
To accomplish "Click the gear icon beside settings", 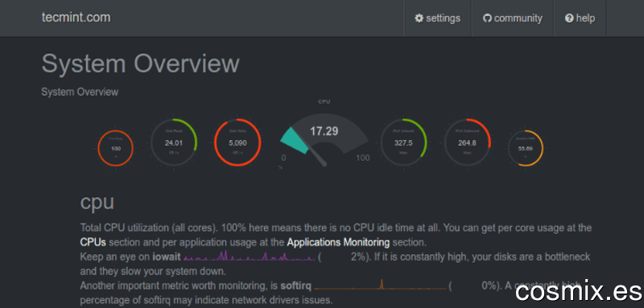I will 419,18.
